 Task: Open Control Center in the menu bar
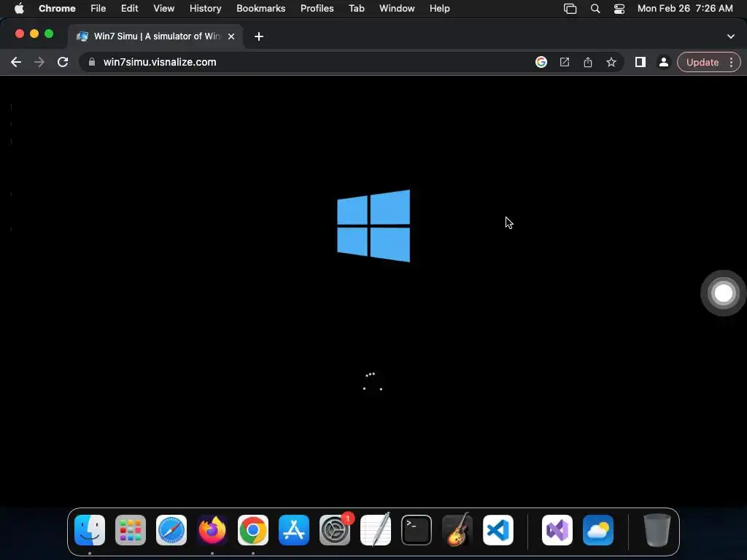click(x=619, y=9)
